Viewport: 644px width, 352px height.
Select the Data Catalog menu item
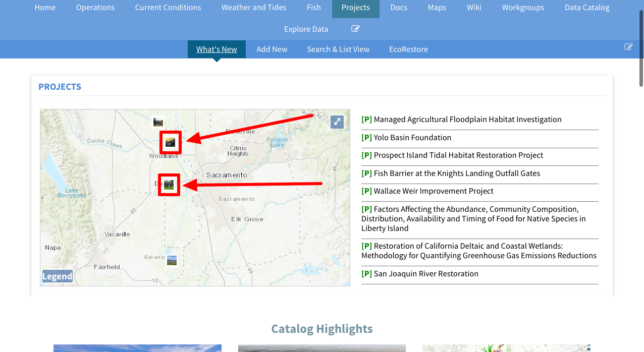point(586,8)
